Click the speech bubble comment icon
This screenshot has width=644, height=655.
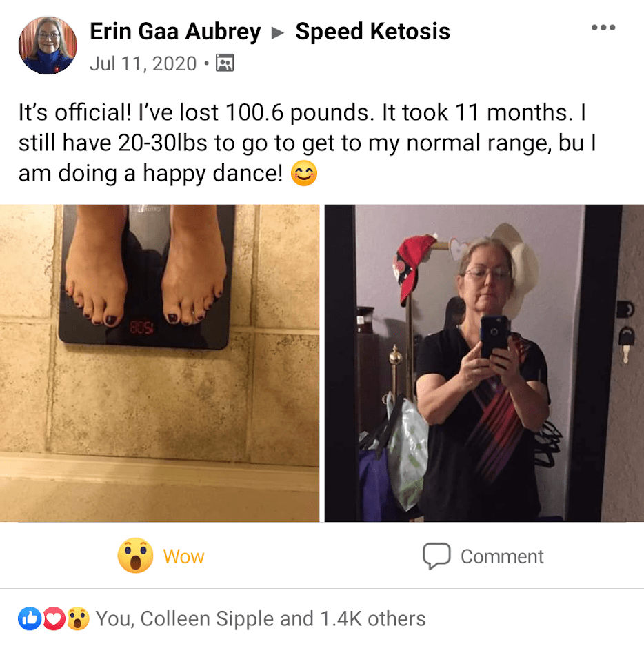[436, 556]
